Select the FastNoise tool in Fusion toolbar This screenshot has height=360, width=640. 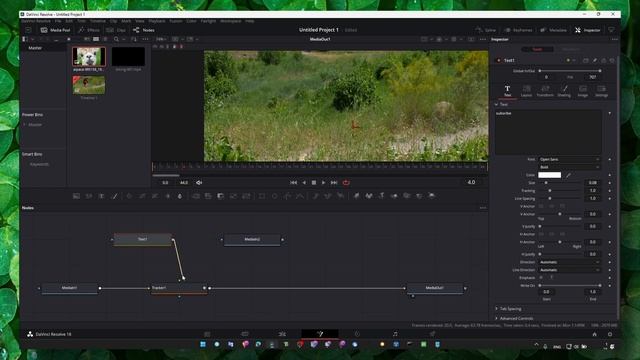coord(89,196)
